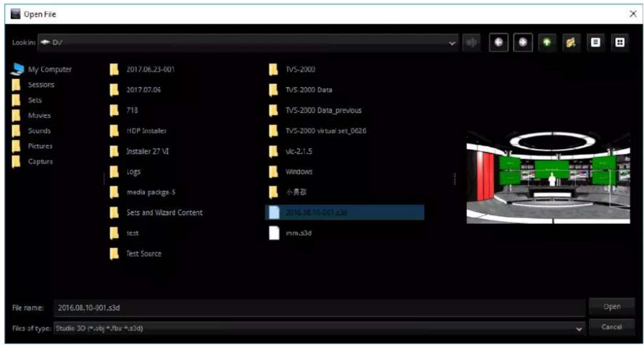
Task: Select the mm.s3d file
Action: pos(290,233)
